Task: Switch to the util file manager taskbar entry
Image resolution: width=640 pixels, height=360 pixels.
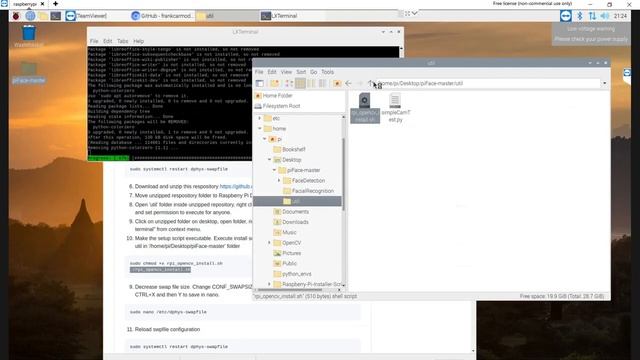Action: click(227, 16)
